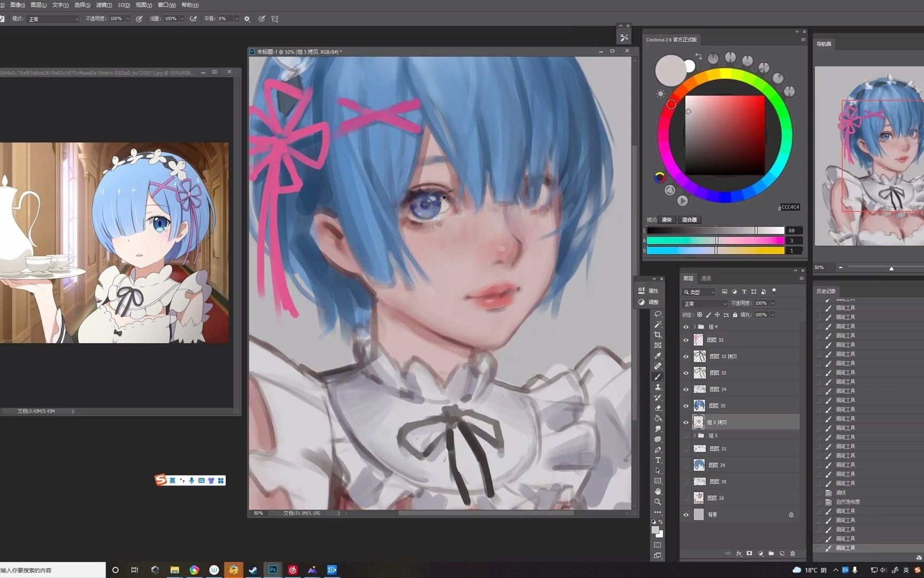This screenshot has height=578, width=924.
Task: Open the 图像(I) menu
Action: click(x=17, y=5)
